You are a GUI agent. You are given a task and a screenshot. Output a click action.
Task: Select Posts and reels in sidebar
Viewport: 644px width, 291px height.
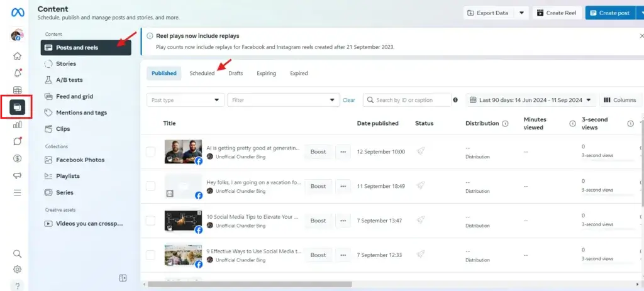coord(86,48)
